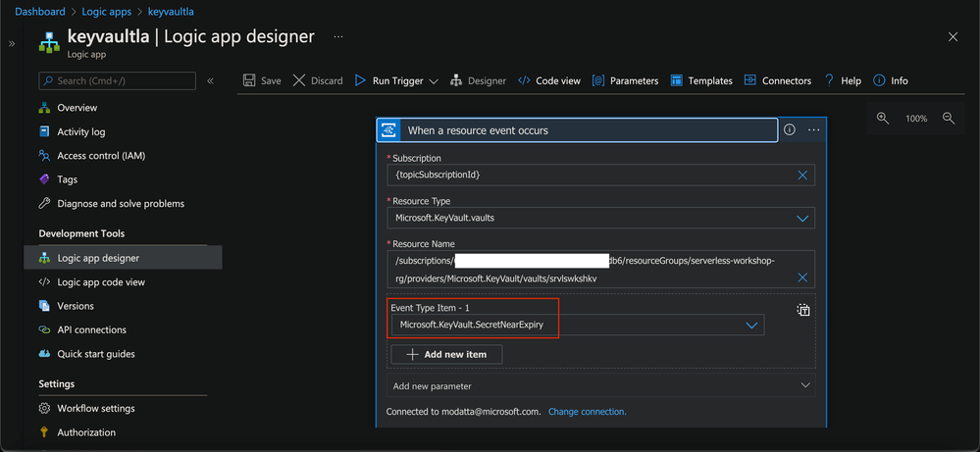Screen dimensions: 980x452
Task: Go to Dashboard breadcrumb link
Action: 40,12
